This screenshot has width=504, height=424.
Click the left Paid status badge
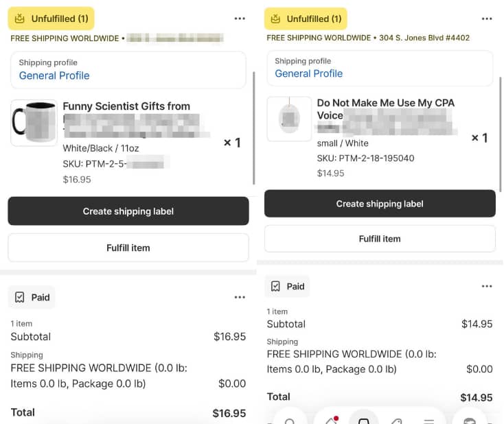tap(32, 297)
